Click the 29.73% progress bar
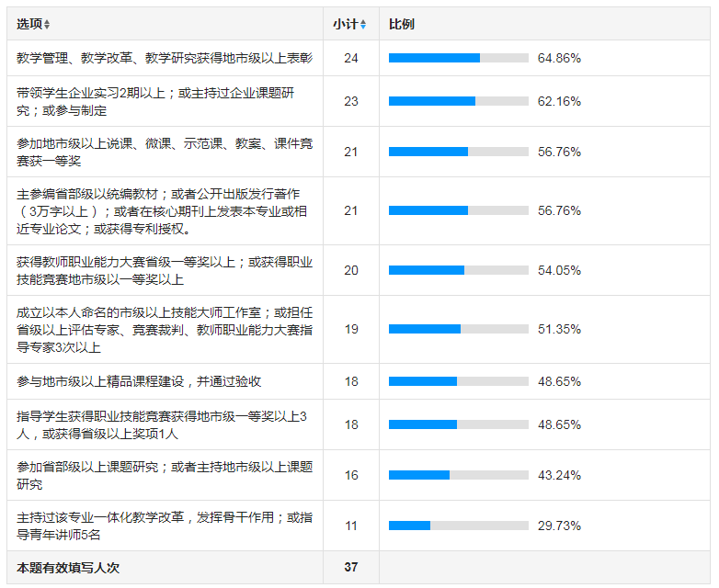 (458, 526)
